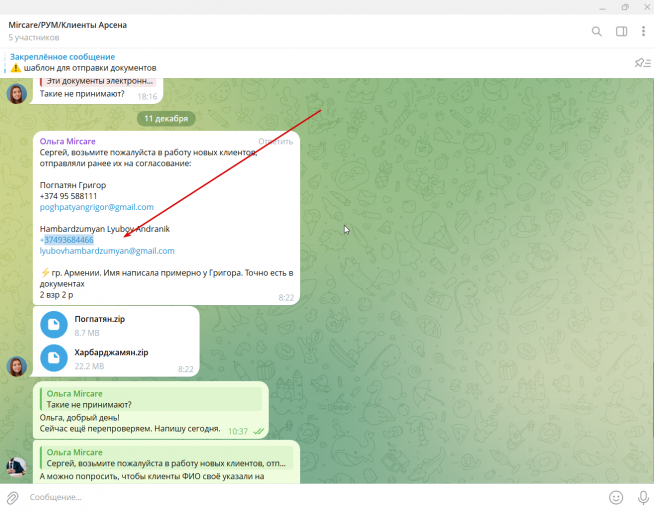This screenshot has height=512, width=654.
Task: Toggle the right sidebar panel icon
Action: pos(621,32)
